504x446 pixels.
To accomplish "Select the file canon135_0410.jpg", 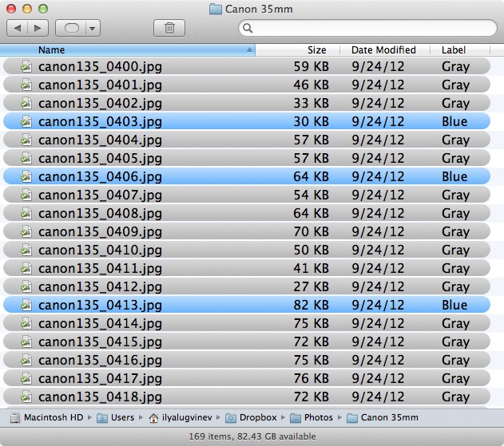I will 100,250.
